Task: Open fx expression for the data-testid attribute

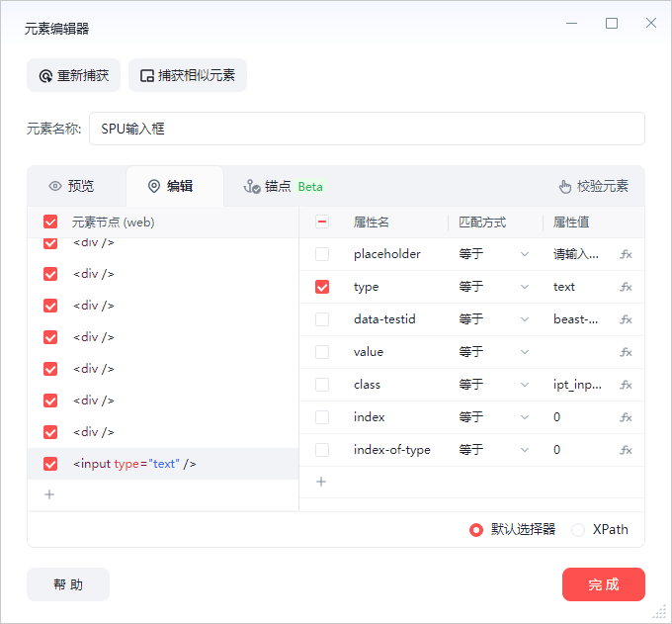Action: coord(626,319)
